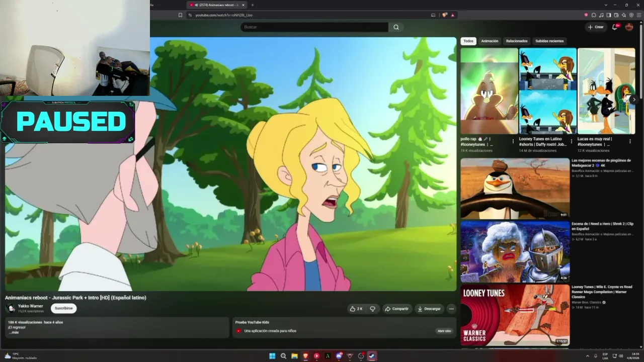Image resolution: width=644 pixels, height=362 pixels.
Task: Select the Relacionados filter chip
Action: pos(517,41)
